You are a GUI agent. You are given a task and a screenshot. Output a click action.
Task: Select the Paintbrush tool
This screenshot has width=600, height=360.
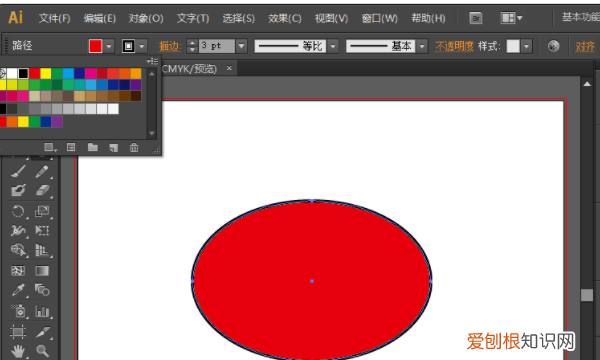coord(18,171)
